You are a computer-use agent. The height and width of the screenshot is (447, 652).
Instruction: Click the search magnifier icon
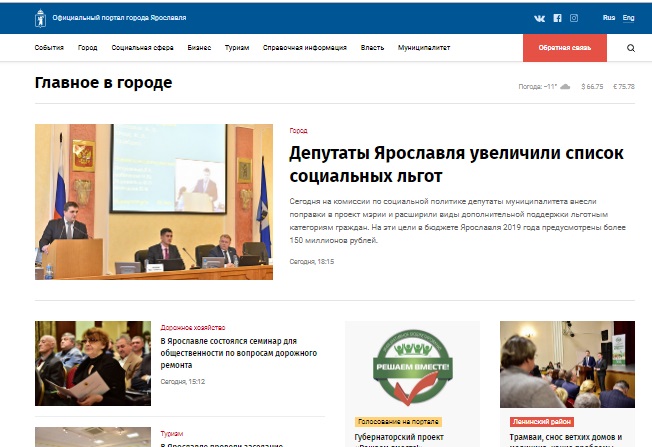pos(631,48)
